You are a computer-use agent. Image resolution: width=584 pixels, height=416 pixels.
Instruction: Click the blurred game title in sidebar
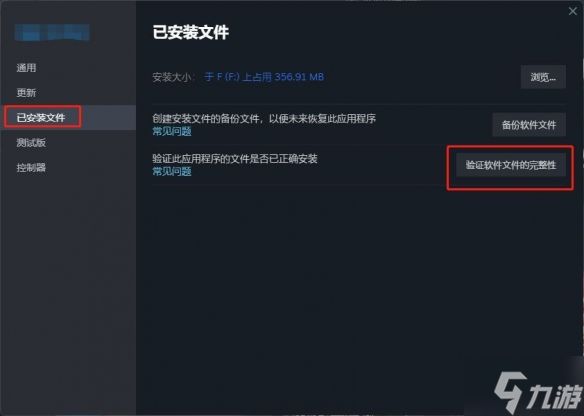point(52,32)
